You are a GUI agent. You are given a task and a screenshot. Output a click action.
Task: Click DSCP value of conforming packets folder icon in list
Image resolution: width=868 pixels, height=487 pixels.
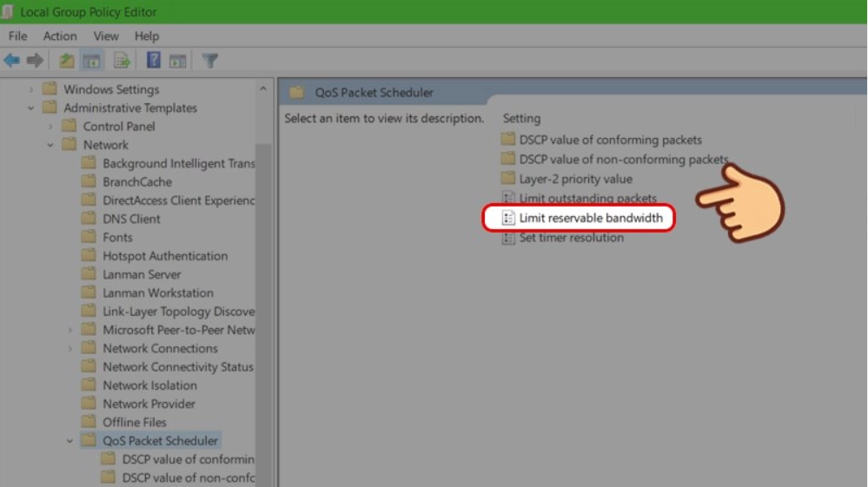pyautogui.click(x=507, y=139)
